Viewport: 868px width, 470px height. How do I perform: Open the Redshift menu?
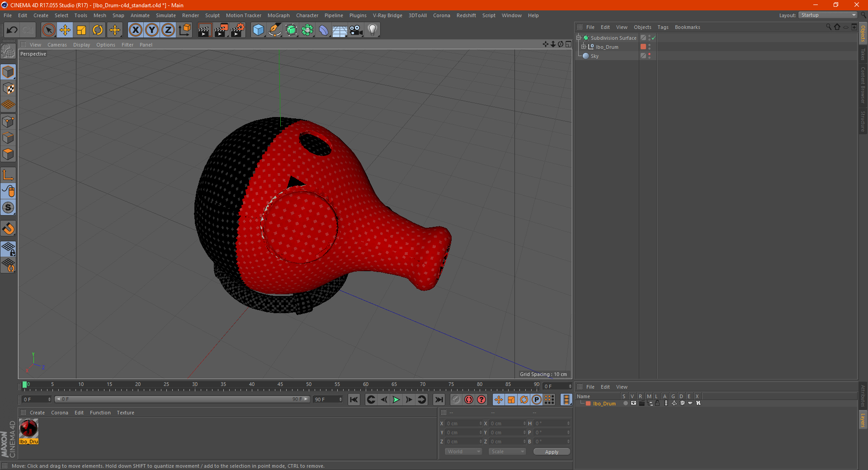(x=466, y=15)
